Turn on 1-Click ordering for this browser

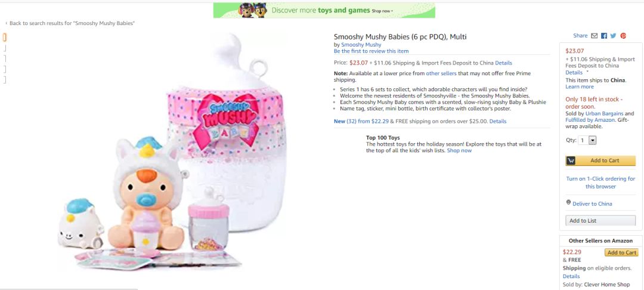[600, 183]
